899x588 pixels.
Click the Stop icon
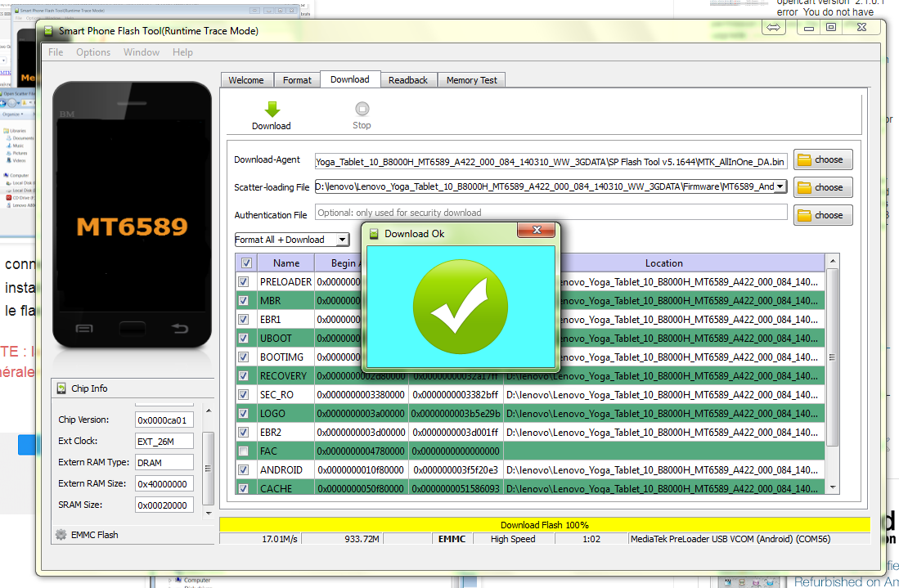[x=362, y=108]
